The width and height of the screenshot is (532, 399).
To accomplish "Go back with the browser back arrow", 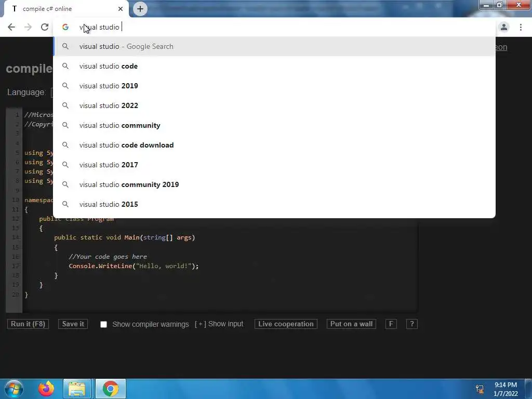I will point(11,27).
